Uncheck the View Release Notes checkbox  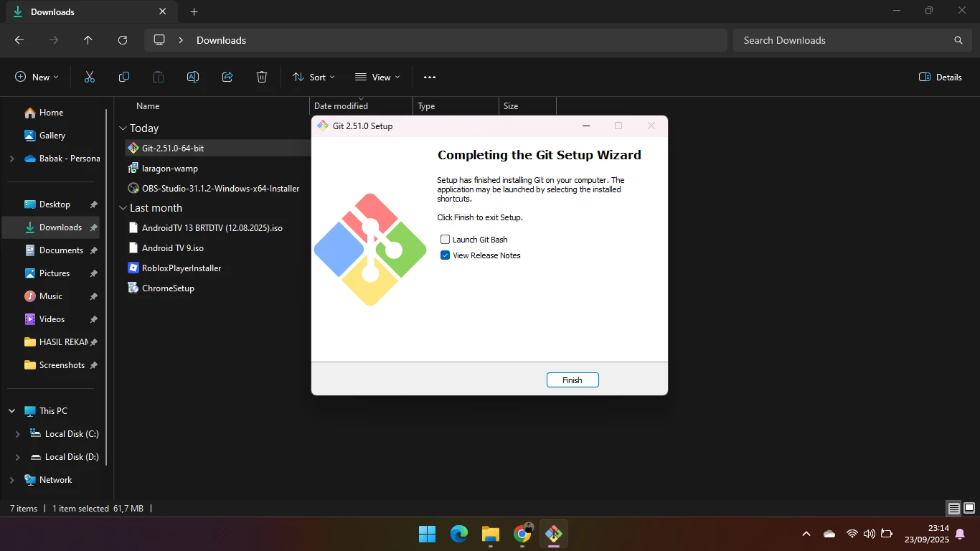(446, 255)
